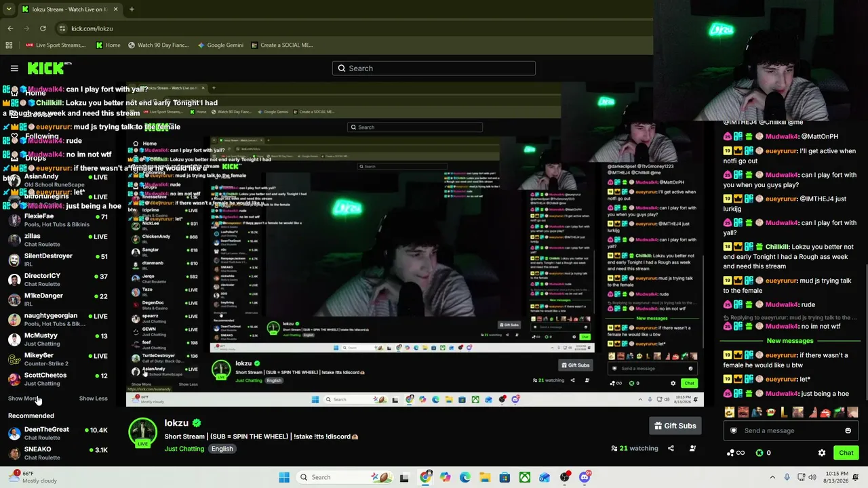Image resolution: width=868 pixels, height=488 pixels.
Task: Open Live Sport Streams bookmark
Action: pyautogui.click(x=56, y=45)
